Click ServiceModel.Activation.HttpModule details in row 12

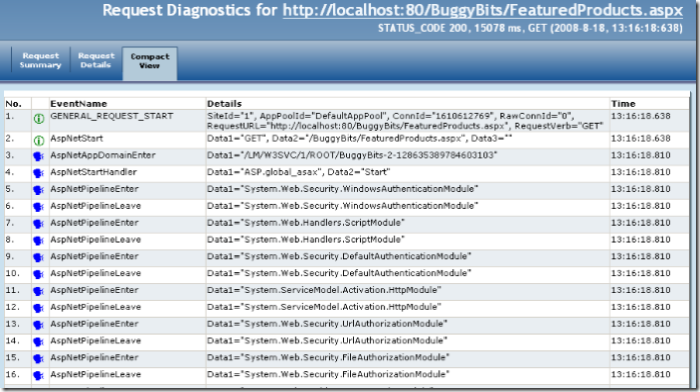(324, 307)
